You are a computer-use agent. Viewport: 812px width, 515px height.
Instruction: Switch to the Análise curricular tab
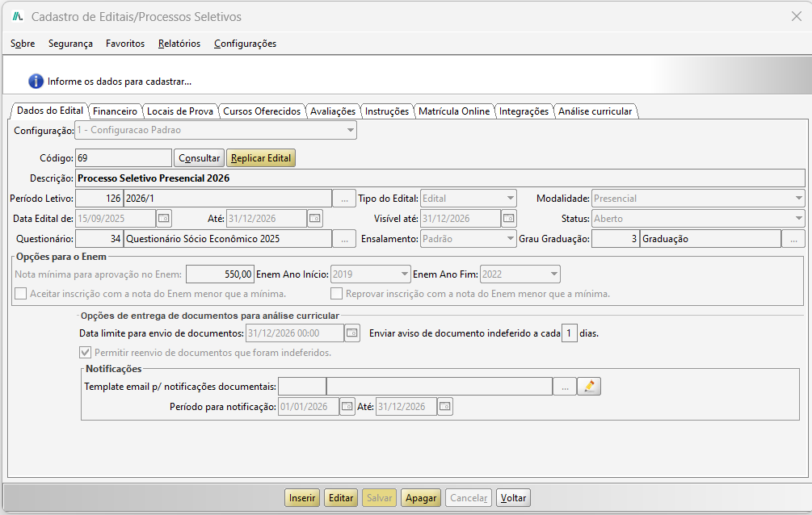595,111
